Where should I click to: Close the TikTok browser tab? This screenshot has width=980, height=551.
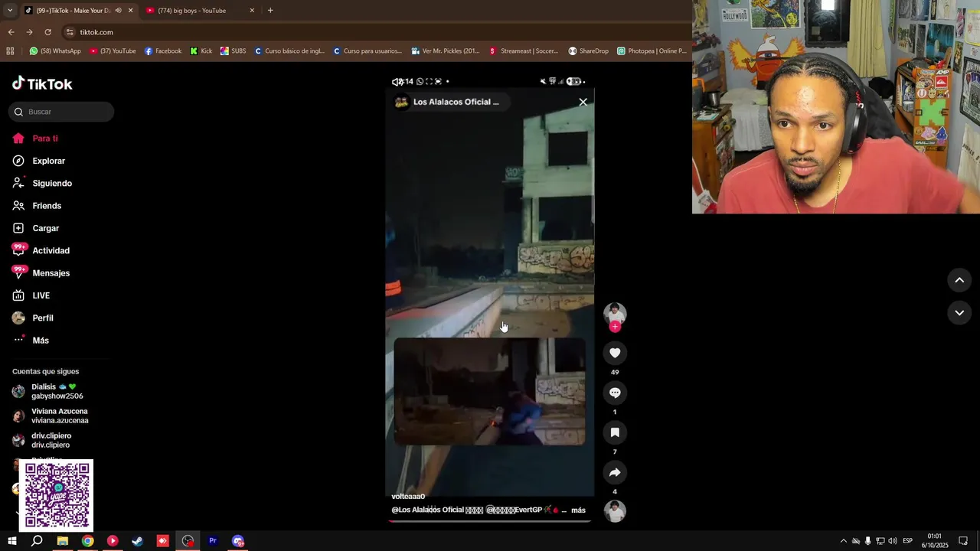coord(130,11)
